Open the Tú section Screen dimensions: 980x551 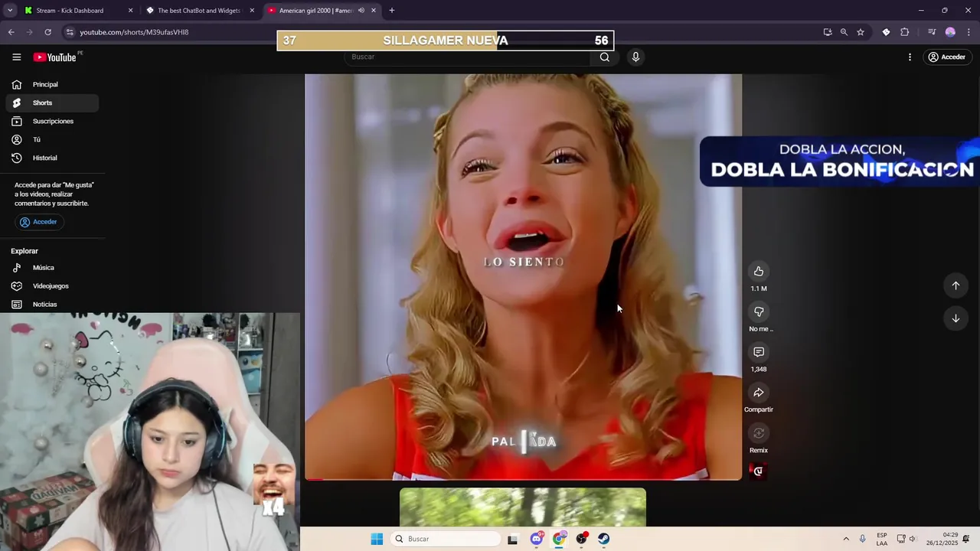pos(52,139)
